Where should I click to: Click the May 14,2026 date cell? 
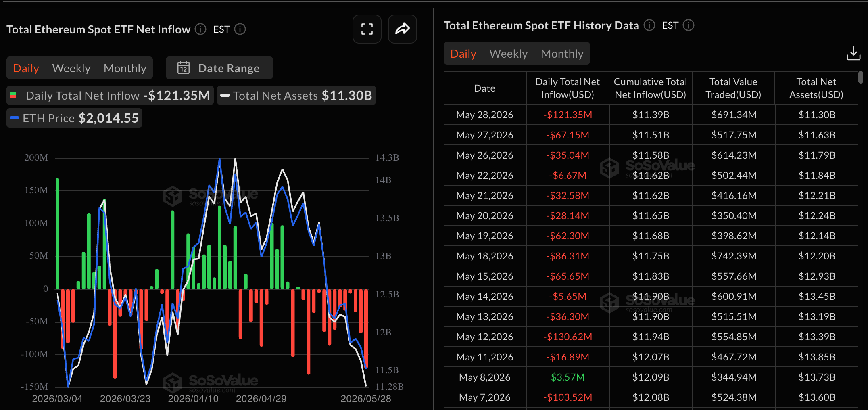tap(485, 297)
